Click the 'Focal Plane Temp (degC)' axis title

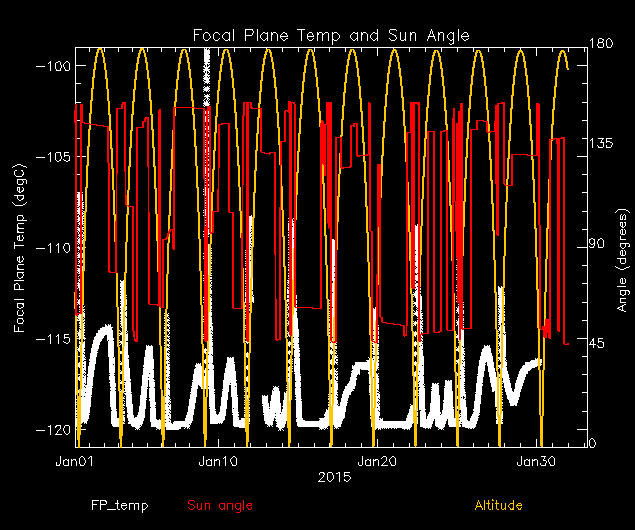[x=20, y=248]
